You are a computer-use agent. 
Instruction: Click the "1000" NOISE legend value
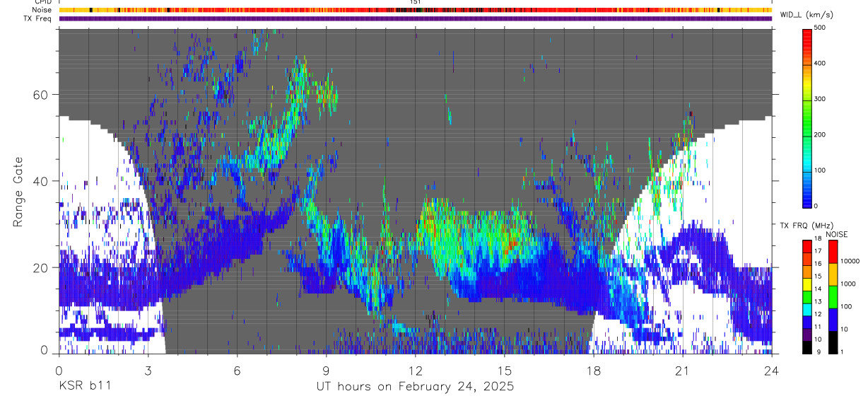point(848,284)
